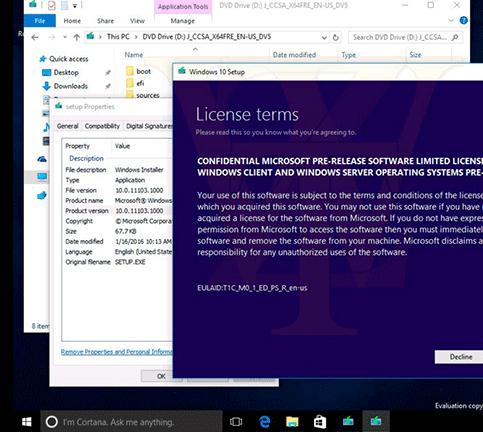Open the Windows Store taskbar icon
The height and width of the screenshot is (432, 483).
[x=320, y=422]
